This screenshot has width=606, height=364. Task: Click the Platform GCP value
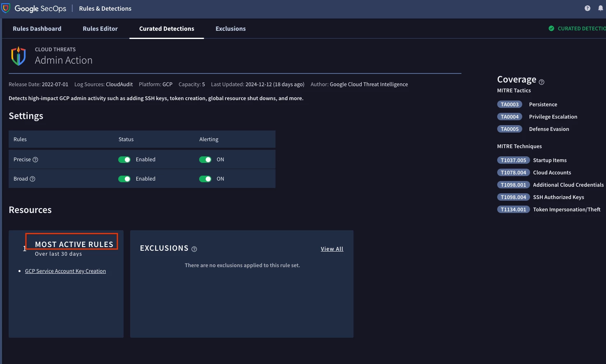pyautogui.click(x=168, y=85)
